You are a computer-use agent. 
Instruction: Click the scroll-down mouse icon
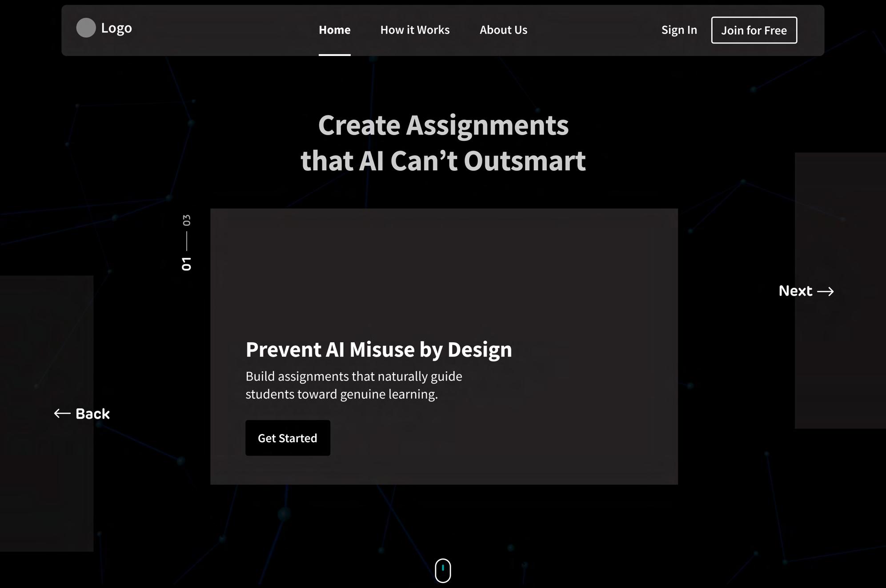(x=443, y=570)
